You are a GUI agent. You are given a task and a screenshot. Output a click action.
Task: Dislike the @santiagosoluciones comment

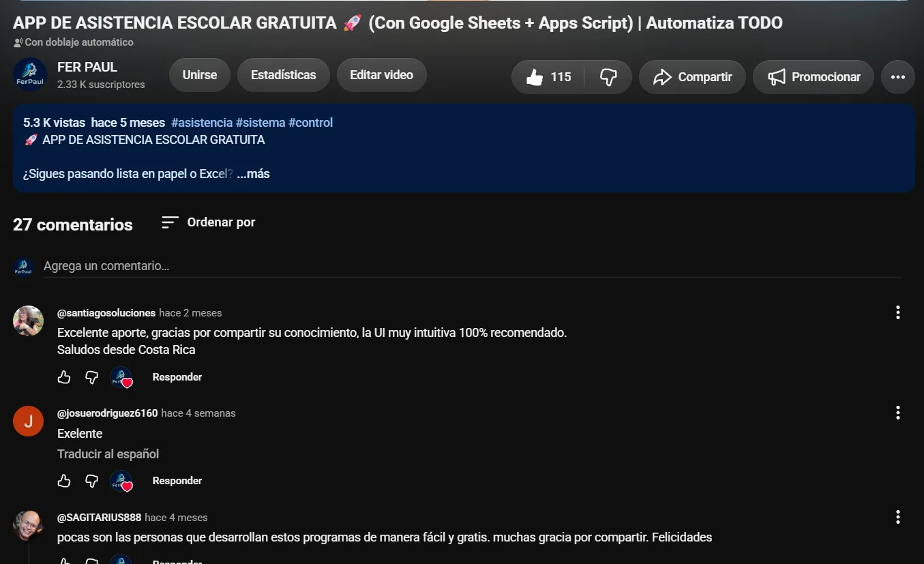91,377
